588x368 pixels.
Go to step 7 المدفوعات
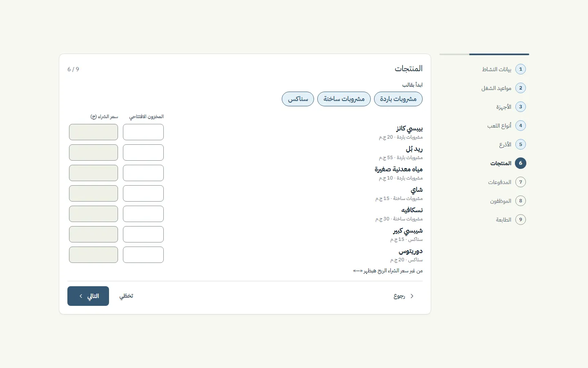pyautogui.click(x=507, y=182)
